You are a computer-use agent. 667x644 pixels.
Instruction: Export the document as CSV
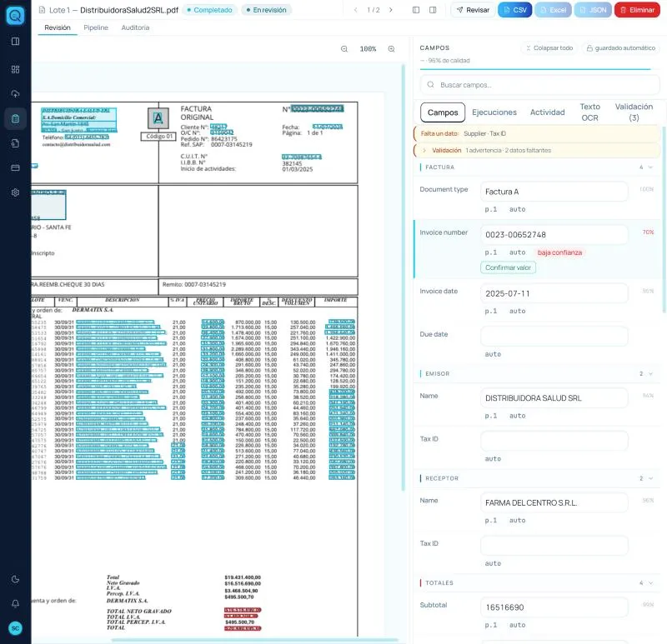(x=514, y=10)
